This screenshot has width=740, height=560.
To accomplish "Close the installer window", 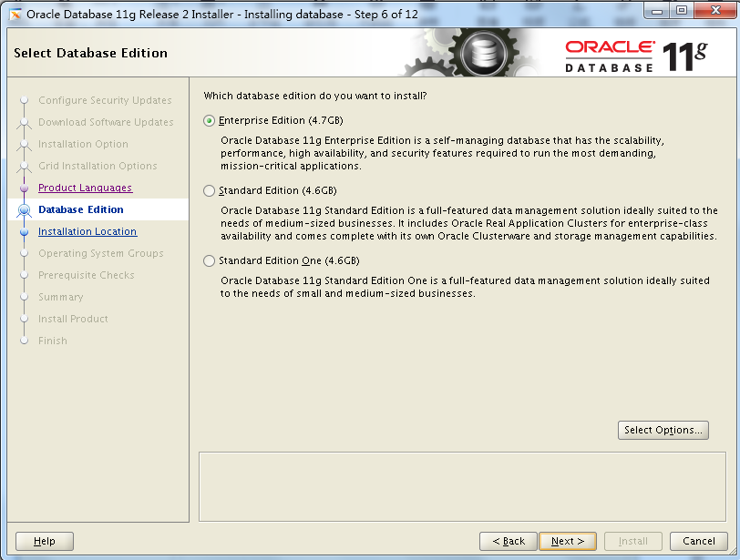I will [715, 10].
